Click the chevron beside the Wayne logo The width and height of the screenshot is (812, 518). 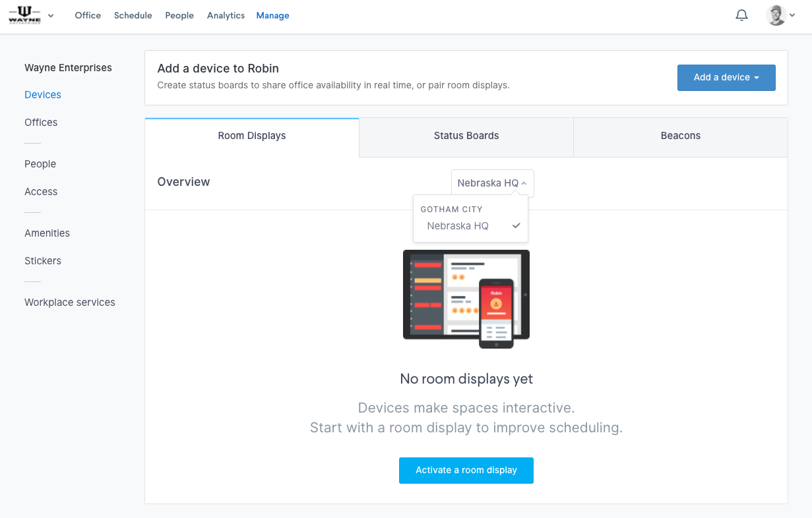click(x=51, y=15)
